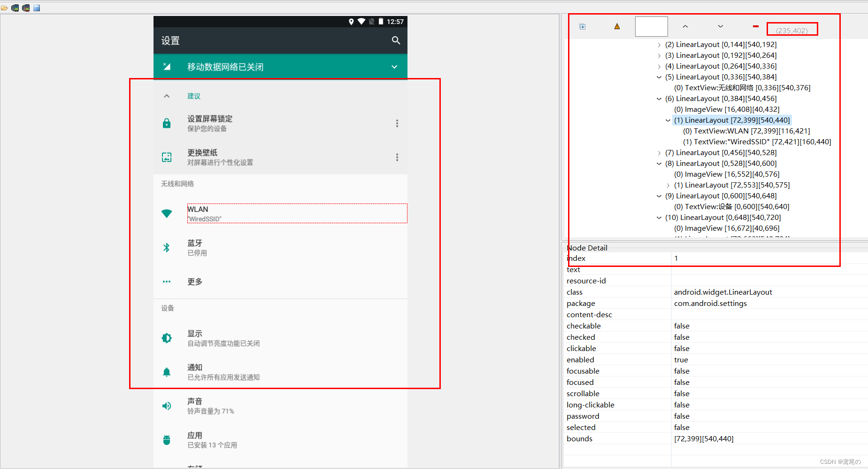
Task: Tap the Bluetooth icon beside 蓝牙
Action: pyautogui.click(x=166, y=248)
